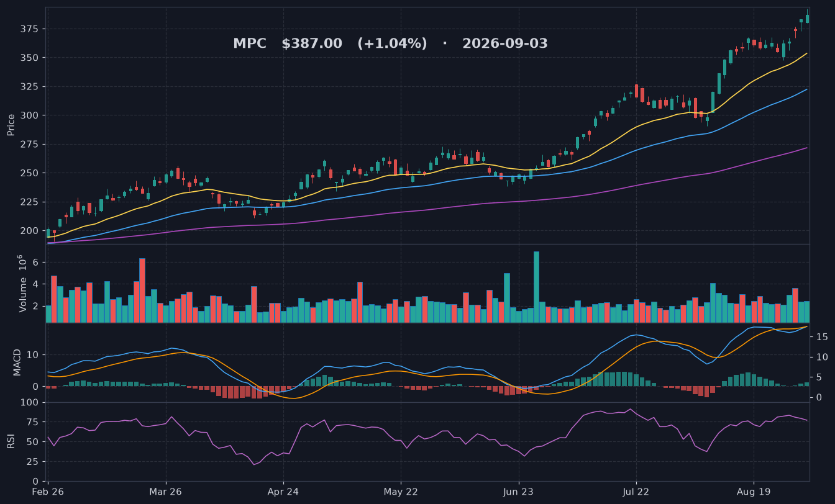Click the Apr 24 date tick label
The image size is (835, 504).
(283, 492)
